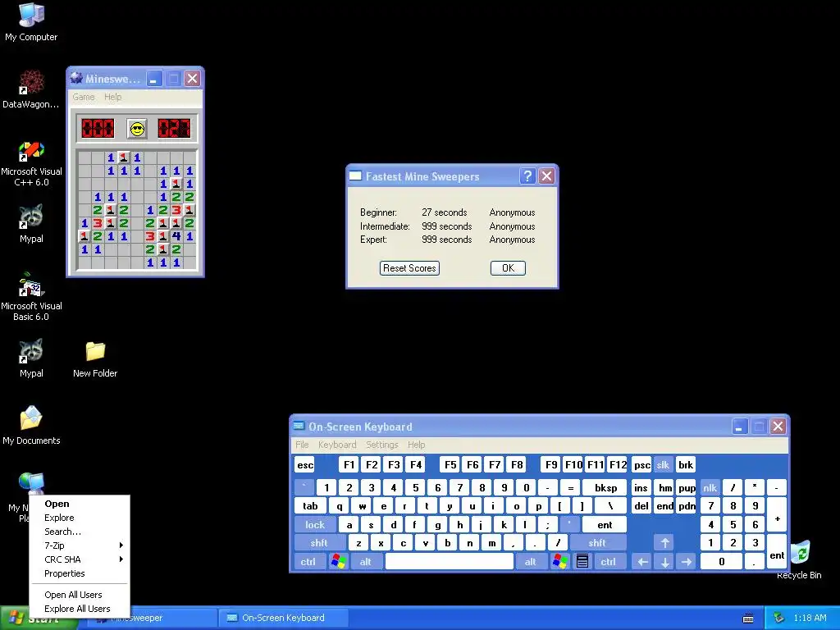Open the Keyboard menu in On-Screen Keyboard
Screen dimensions: 840x630
(x=337, y=445)
